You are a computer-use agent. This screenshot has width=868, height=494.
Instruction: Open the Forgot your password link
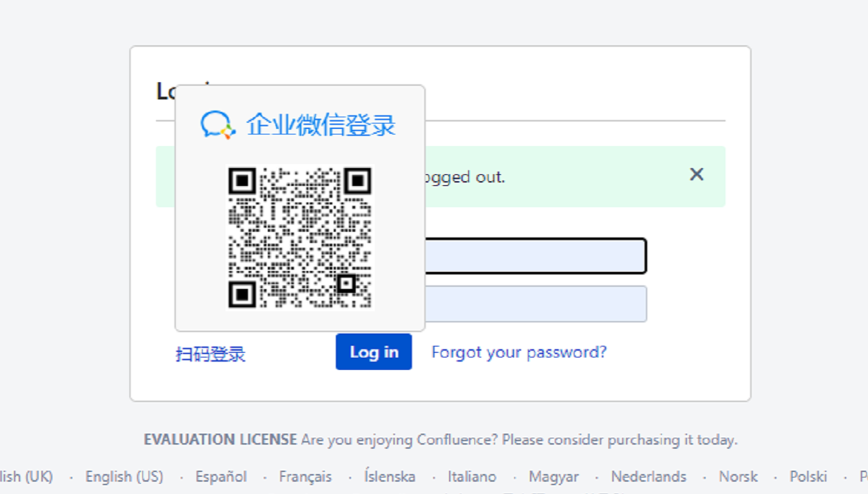(519, 352)
